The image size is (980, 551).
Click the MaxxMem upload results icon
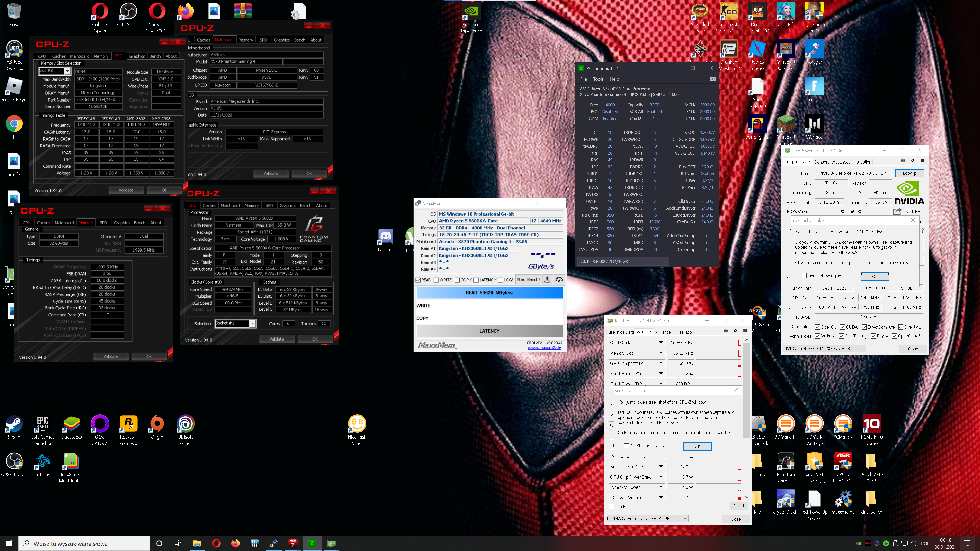[547, 280]
